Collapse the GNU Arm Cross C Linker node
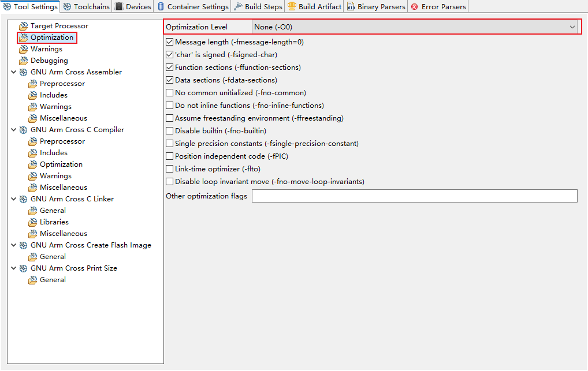588x371 pixels. coord(13,199)
